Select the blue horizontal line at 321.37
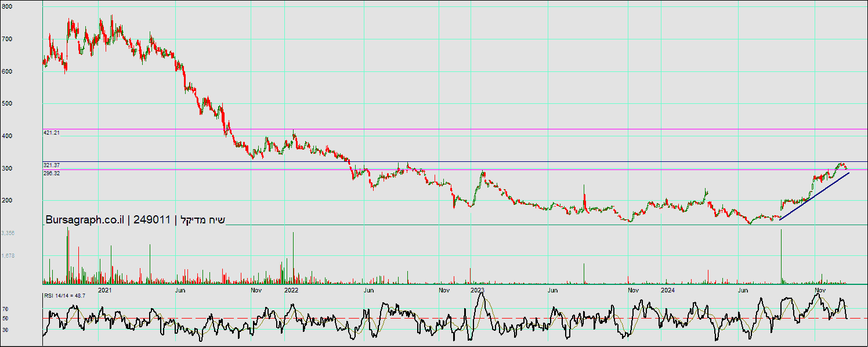Screen dimensions: 868x347 455,161
